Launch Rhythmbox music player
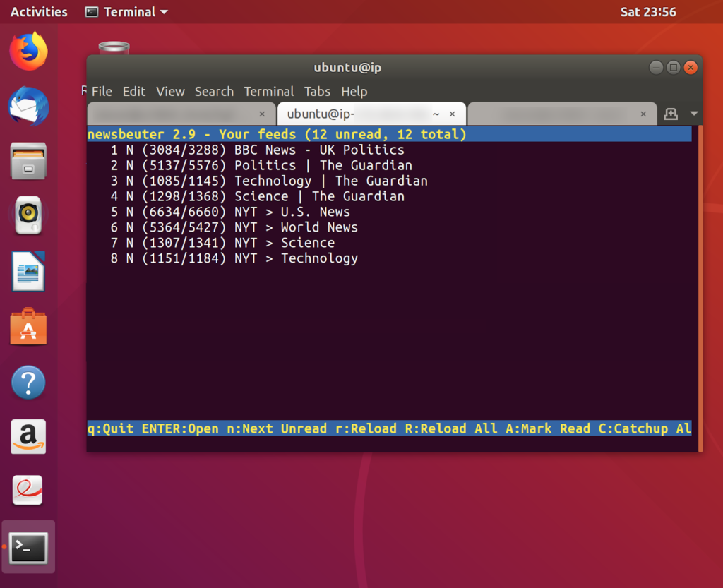The image size is (723, 588). 28,215
